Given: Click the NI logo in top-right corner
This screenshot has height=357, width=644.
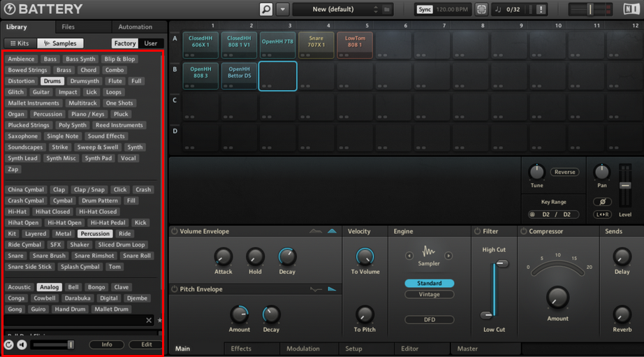Looking at the screenshot, I should click(631, 9).
